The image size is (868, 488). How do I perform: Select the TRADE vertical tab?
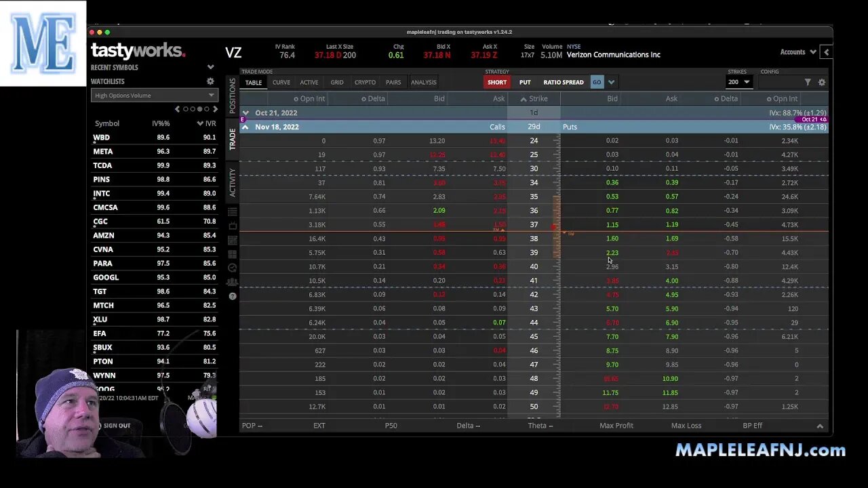[233, 139]
